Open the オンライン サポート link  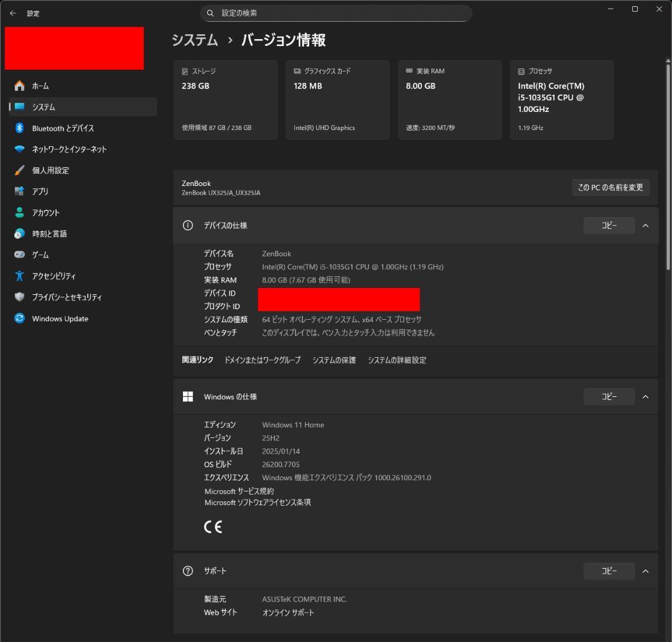(x=287, y=612)
